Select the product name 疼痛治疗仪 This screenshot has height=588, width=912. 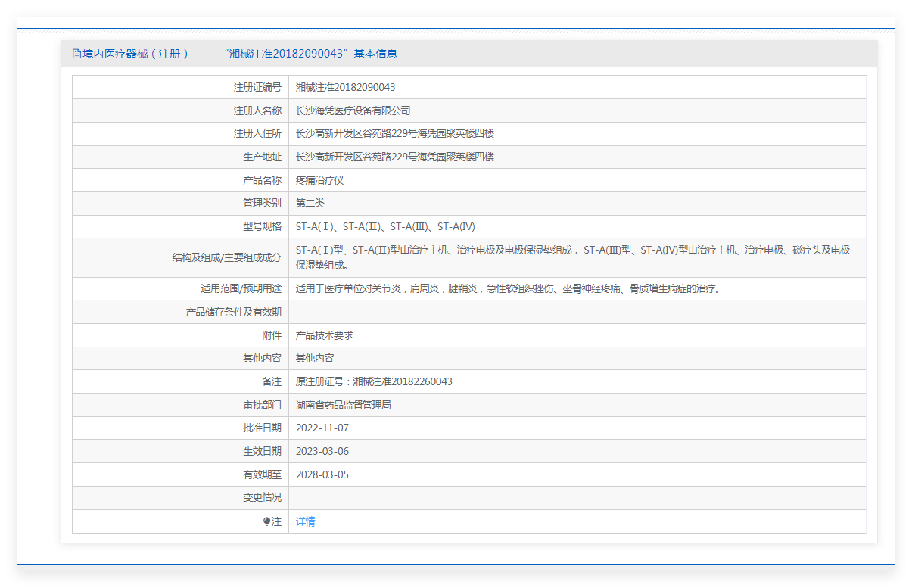[x=320, y=180]
